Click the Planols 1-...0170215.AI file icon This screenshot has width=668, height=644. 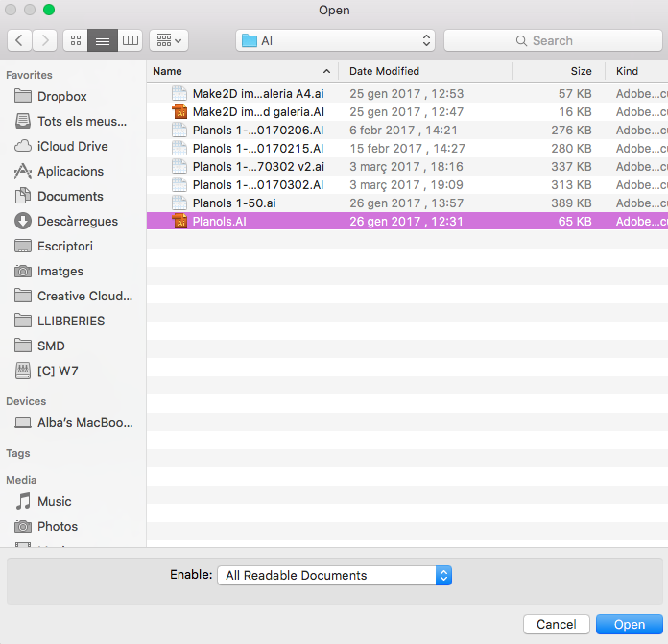(179, 148)
